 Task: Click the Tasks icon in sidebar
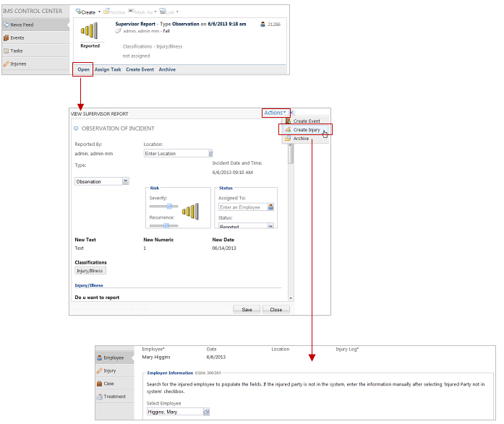[7, 51]
